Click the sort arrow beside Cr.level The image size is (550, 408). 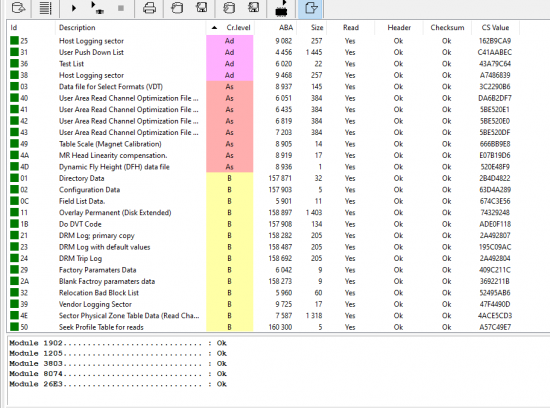point(214,28)
